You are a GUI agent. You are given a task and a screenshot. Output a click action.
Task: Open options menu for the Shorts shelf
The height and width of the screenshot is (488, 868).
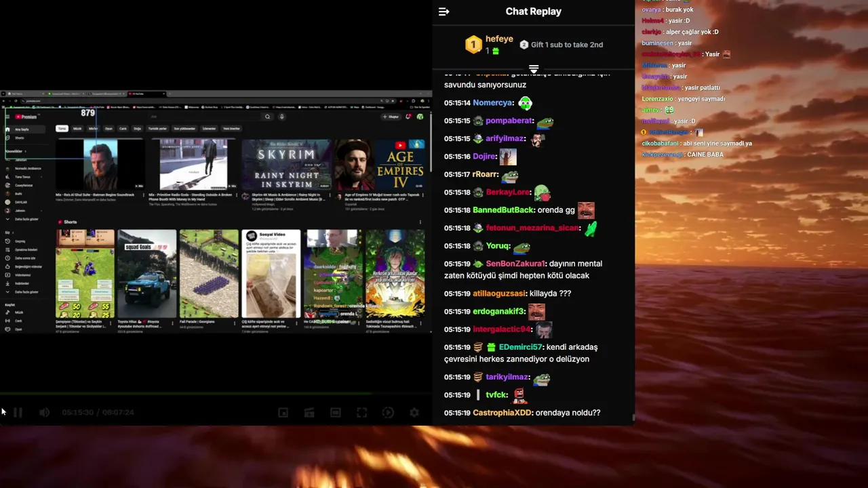[x=420, y=222]
